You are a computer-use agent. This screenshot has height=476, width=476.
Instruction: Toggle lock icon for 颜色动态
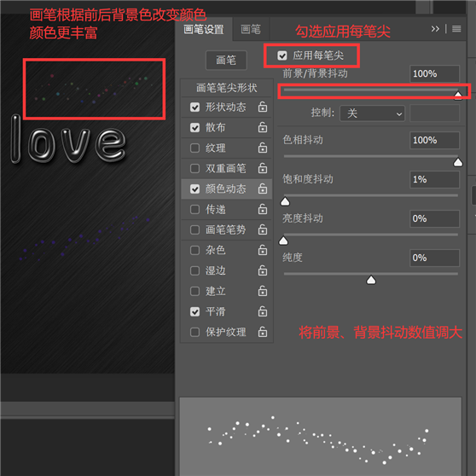263,189
